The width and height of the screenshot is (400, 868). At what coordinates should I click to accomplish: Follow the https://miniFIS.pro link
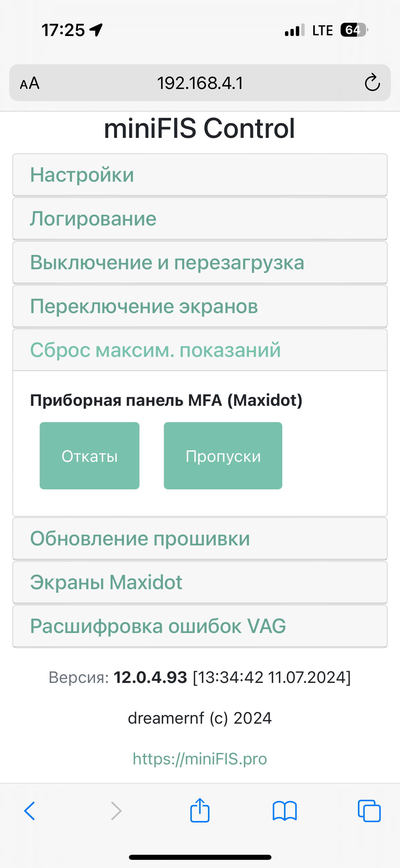pyautogui.click(x=200, y=759)
